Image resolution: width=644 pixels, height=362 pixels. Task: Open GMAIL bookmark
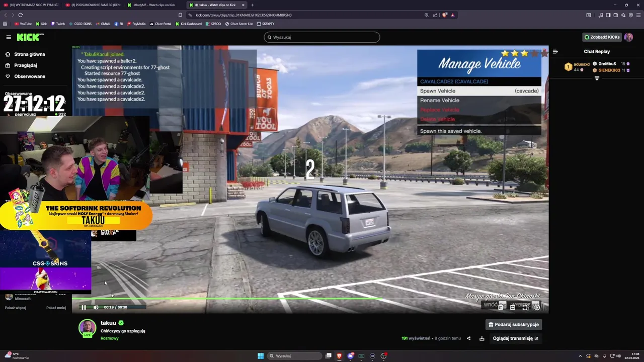103,24
